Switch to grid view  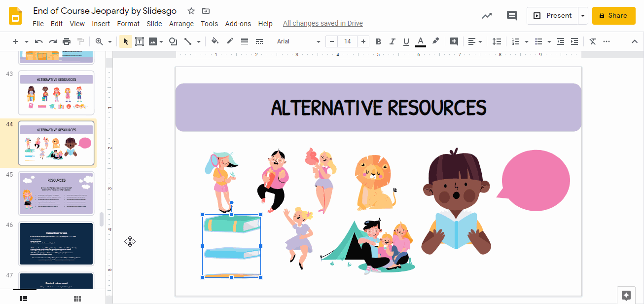pyautogui.click(x=77, y=298)
